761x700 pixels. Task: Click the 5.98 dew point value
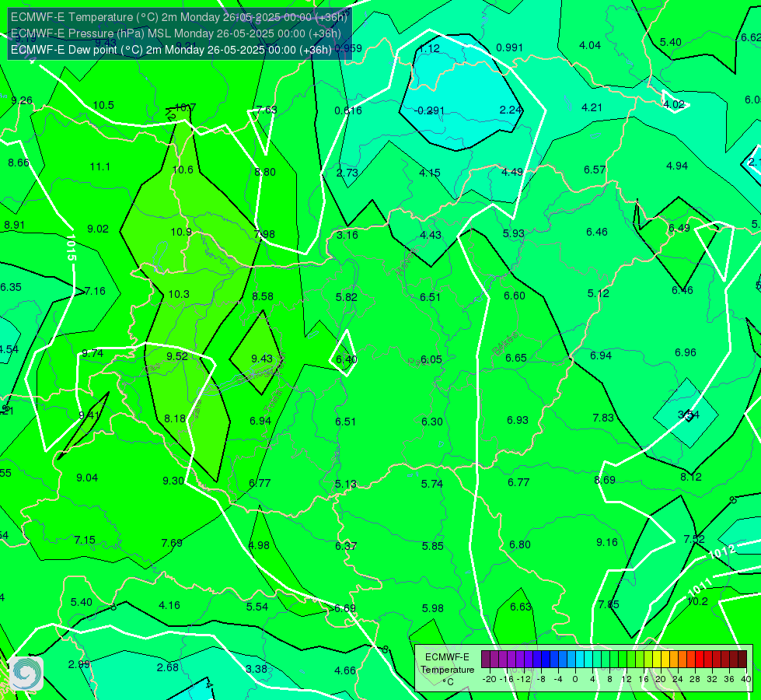pyautogui.click(x=432, y=607)
